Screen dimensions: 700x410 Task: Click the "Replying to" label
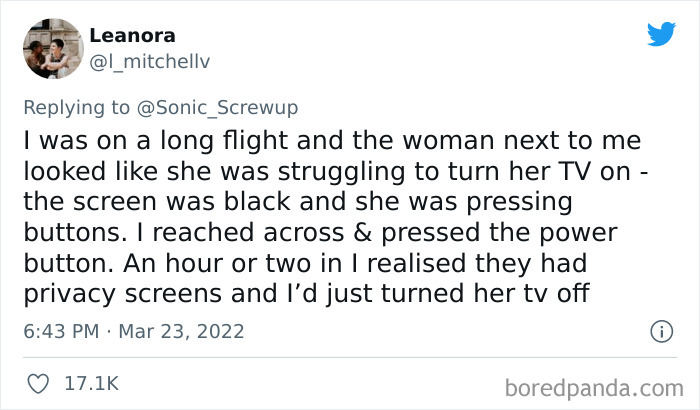click(76, 107)
